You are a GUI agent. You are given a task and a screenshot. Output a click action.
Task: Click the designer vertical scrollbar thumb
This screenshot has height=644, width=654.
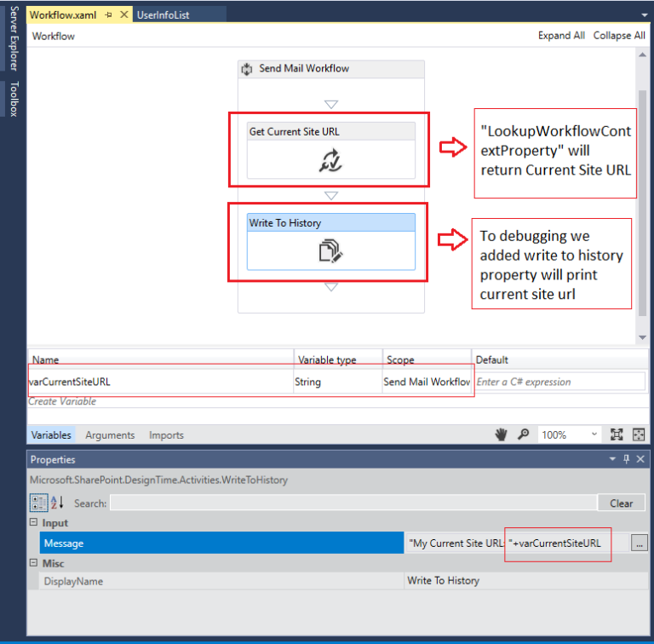click(642, 203)
